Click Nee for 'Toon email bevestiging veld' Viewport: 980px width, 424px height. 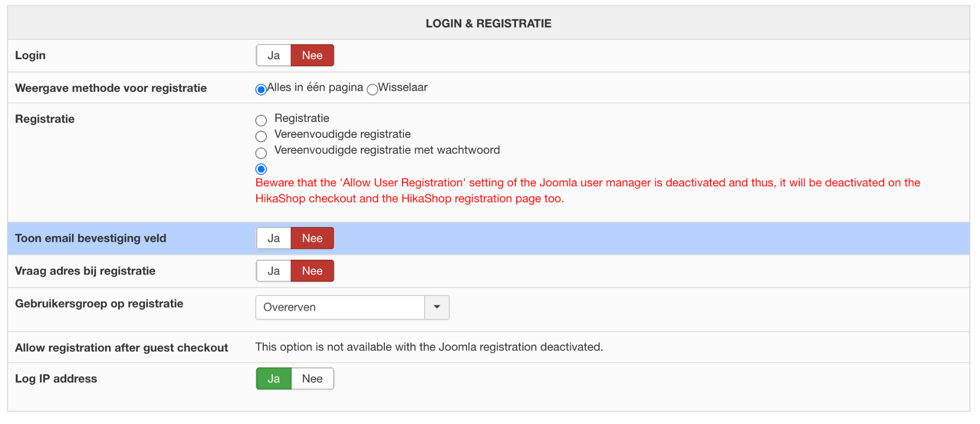pos(312,238)
